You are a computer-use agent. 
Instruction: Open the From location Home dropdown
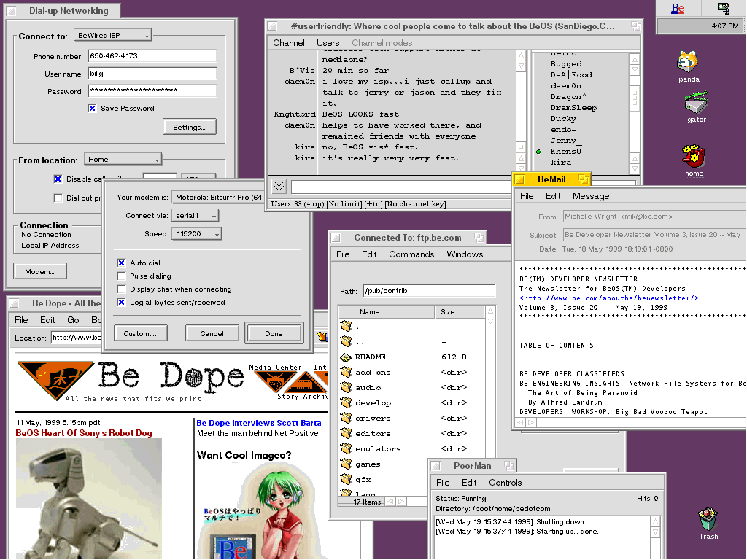123,159
